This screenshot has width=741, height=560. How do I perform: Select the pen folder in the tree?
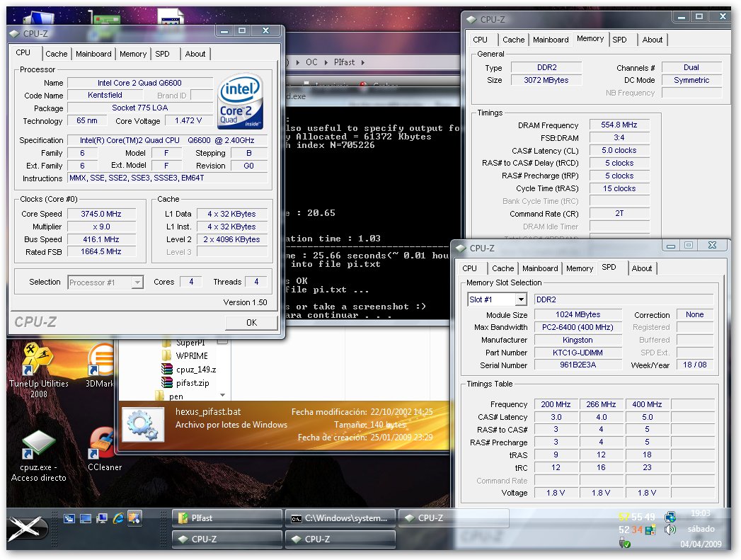169,396
